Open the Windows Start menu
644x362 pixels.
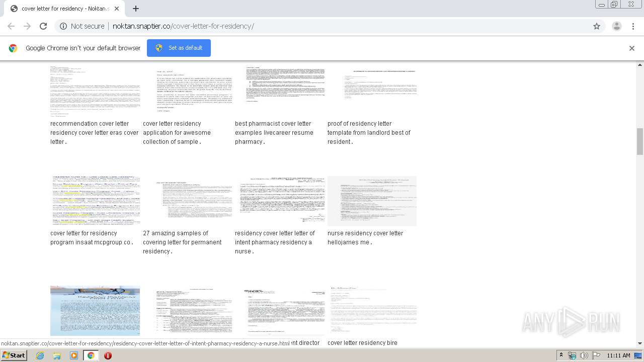pos(14,355)
